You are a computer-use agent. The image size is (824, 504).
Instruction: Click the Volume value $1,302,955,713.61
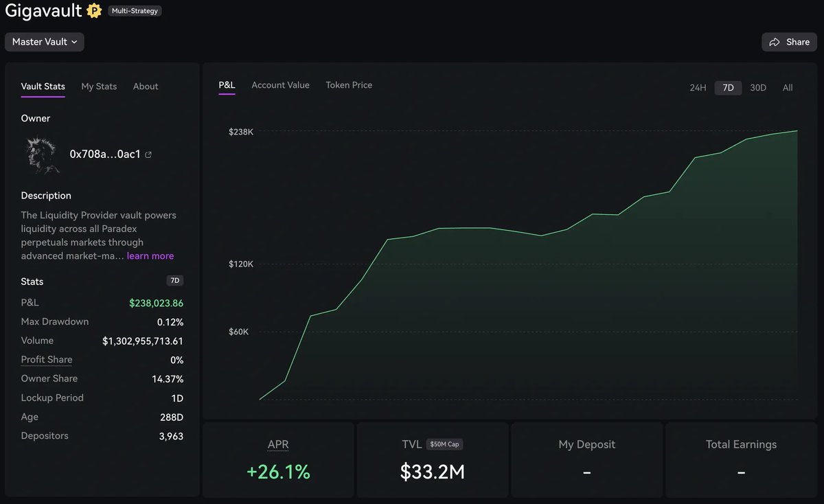click(x=143, y=341)
